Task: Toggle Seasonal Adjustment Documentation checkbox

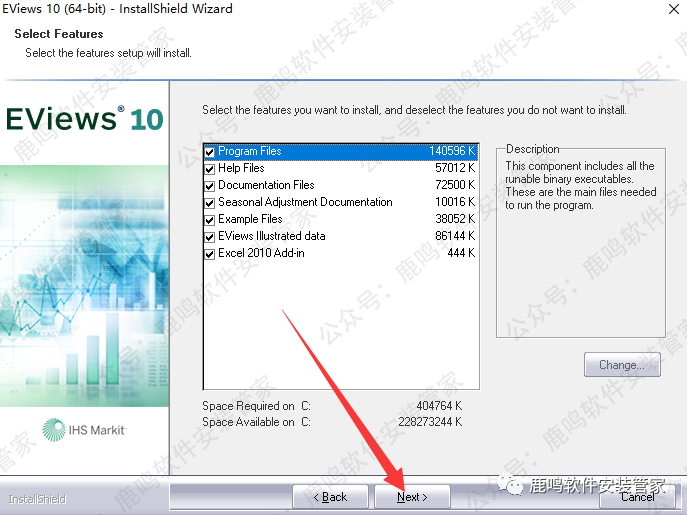Action: [209, 203]
